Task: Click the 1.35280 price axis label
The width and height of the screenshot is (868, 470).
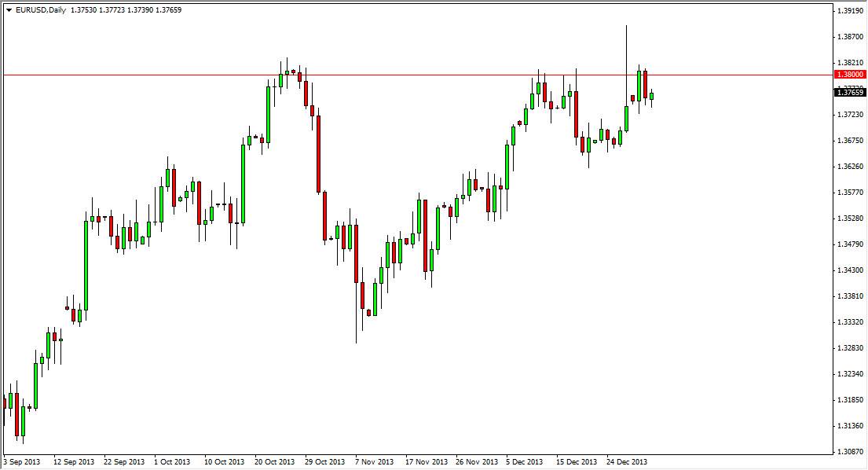Action: (x=850, y=218)
